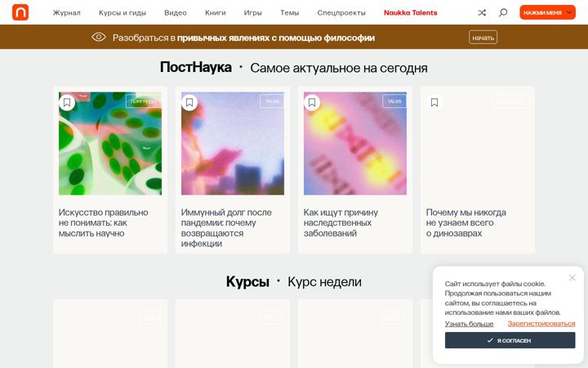Click the TALKS tag on the chromosomes card
Image resolution: width=588 pixels, height=368 pixels.
(394, 101)
